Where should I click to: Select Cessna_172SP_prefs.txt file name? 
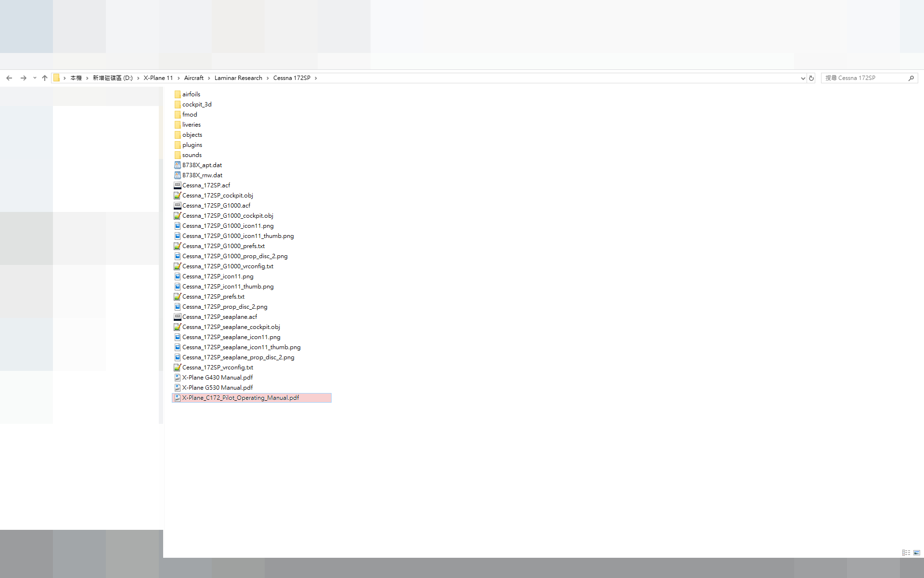213,297
